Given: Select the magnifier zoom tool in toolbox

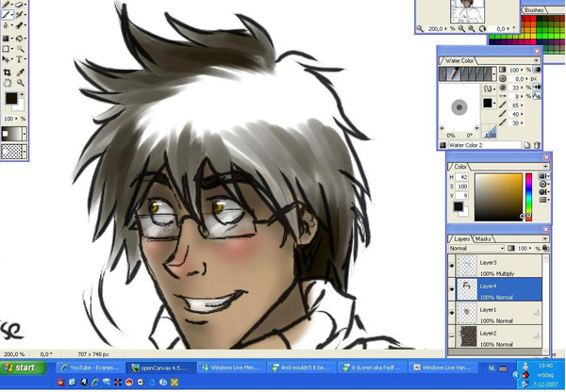Looking at the screenshot, I should [x=21, y=83].
